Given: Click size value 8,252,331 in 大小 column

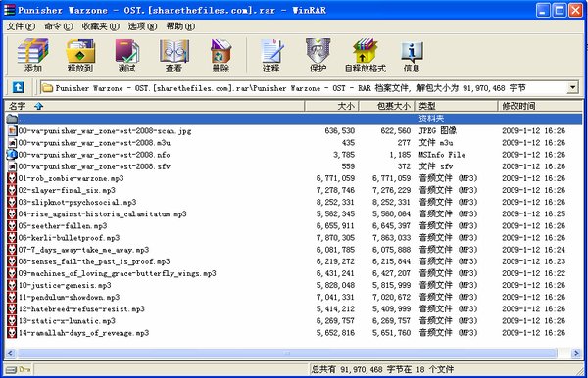Looking at the screenshot, I should (x=335, y=202).
